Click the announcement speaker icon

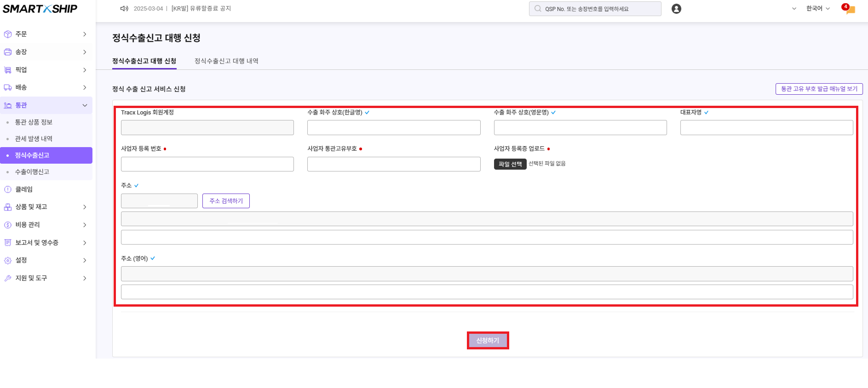(x=124, y=9)
